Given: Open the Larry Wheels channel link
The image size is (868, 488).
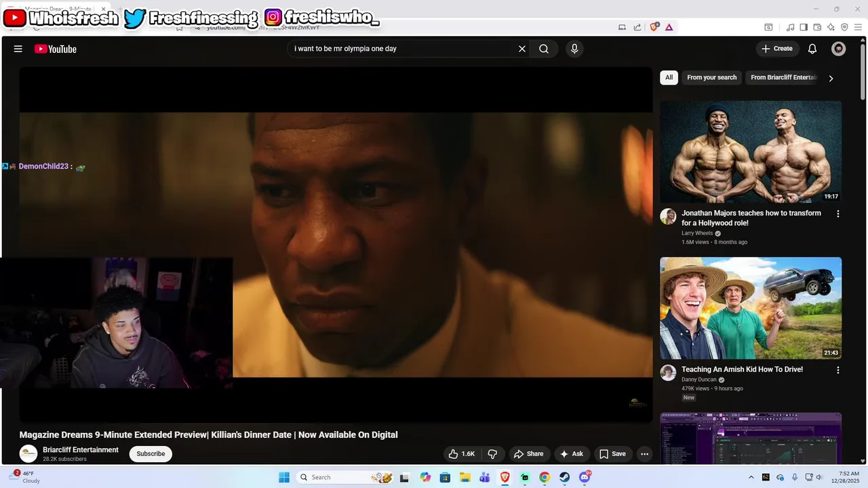Looking at the screenshot, I should click(697, 233).
